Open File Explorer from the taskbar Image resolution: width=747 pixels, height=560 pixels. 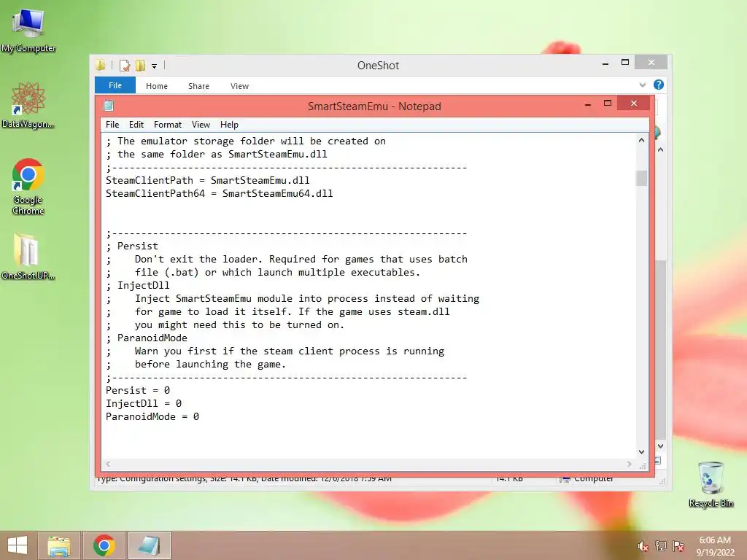click(x=59, y=545)
